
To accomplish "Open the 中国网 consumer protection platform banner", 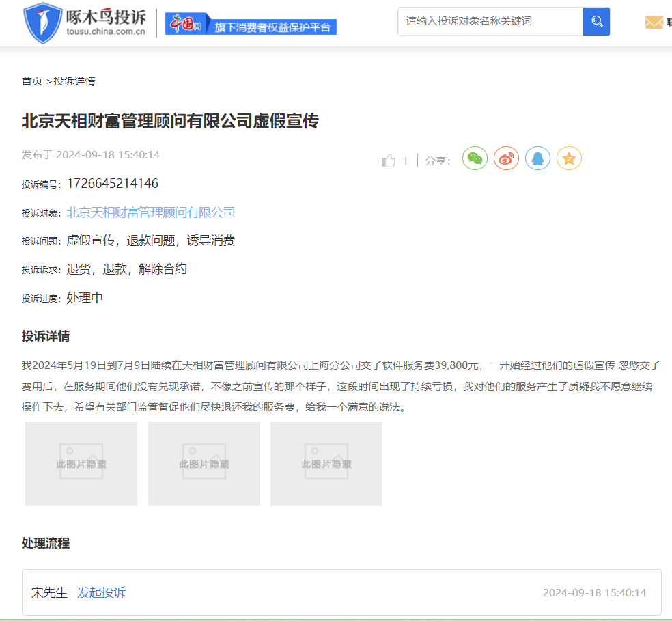I will pos(251,24).
